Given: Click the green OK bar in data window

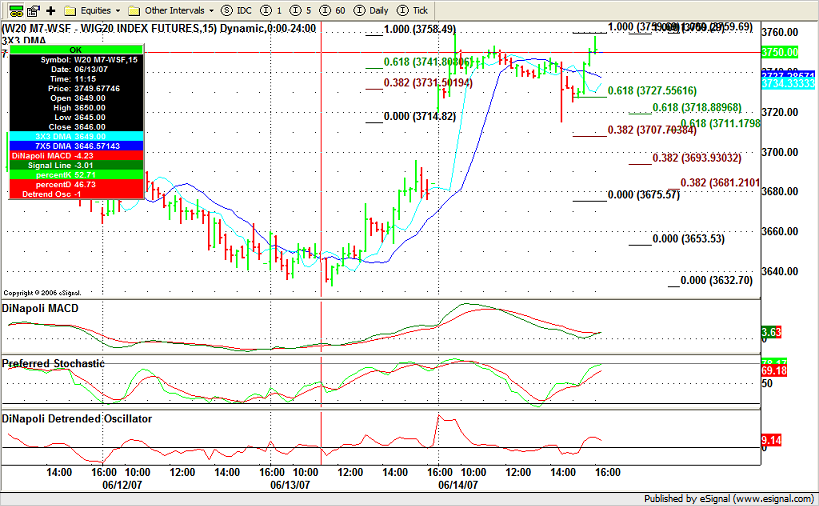Looking at the screenshot, I should (75, 48).
